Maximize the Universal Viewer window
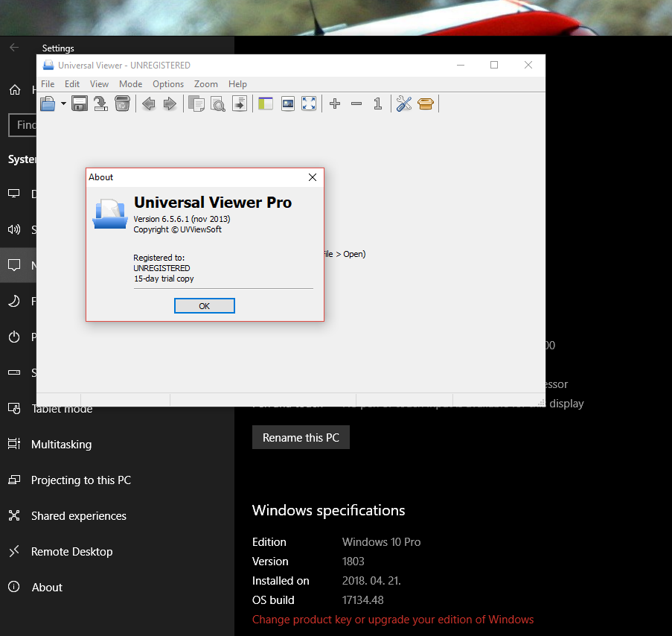The height and width of the screenshot is (636, 672). pyautogui.click(x=494, y=66)
